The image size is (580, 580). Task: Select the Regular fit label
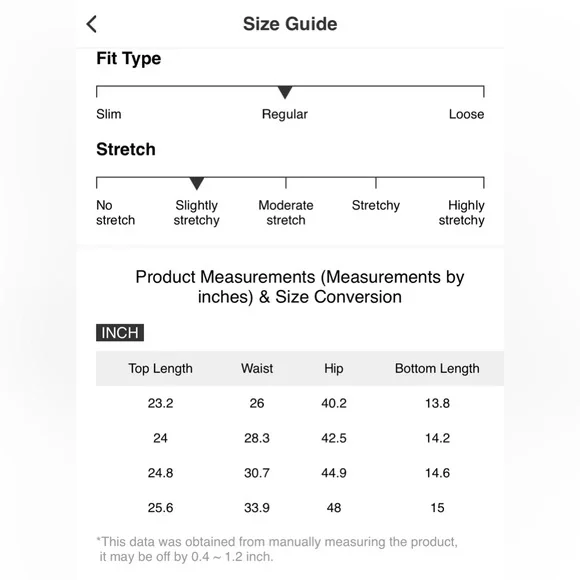click(285, 114)
